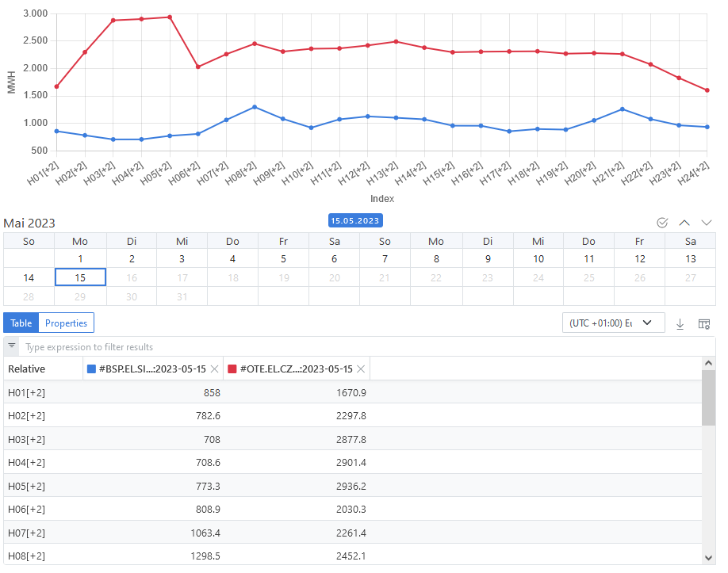The width and height of the screenshot is (728, 573).
Task: Open the UTC +01:00 timezone dropdown
Action: (612, 323)
